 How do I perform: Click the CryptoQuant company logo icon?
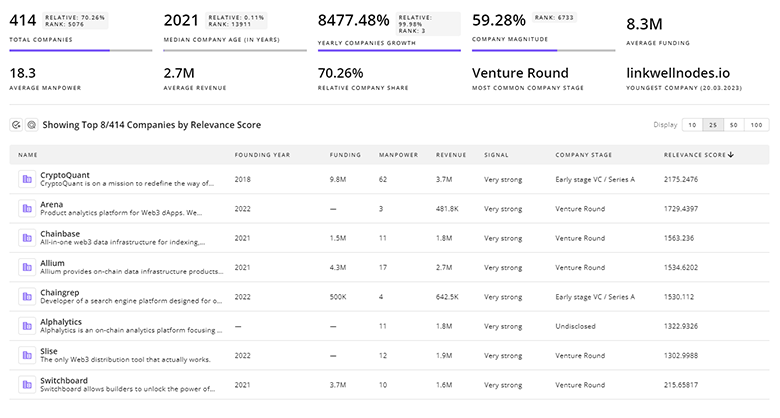click(26, 179)
